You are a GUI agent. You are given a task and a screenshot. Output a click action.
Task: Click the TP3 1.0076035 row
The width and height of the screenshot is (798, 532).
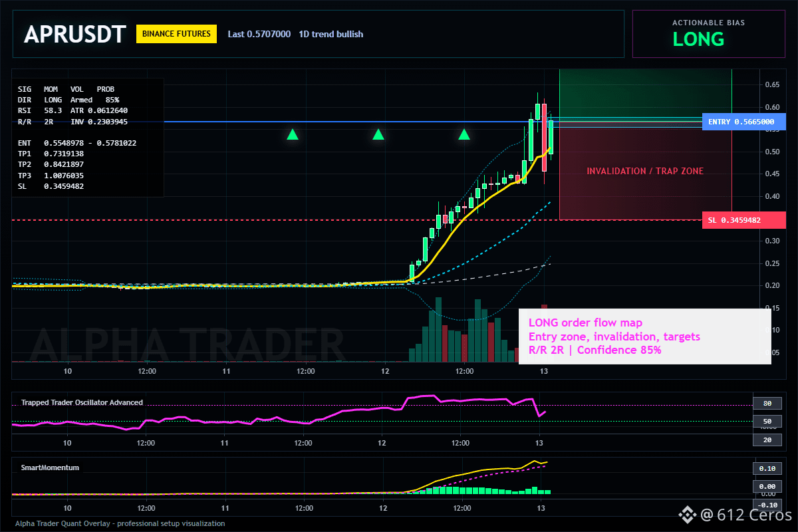pos(51,176)
